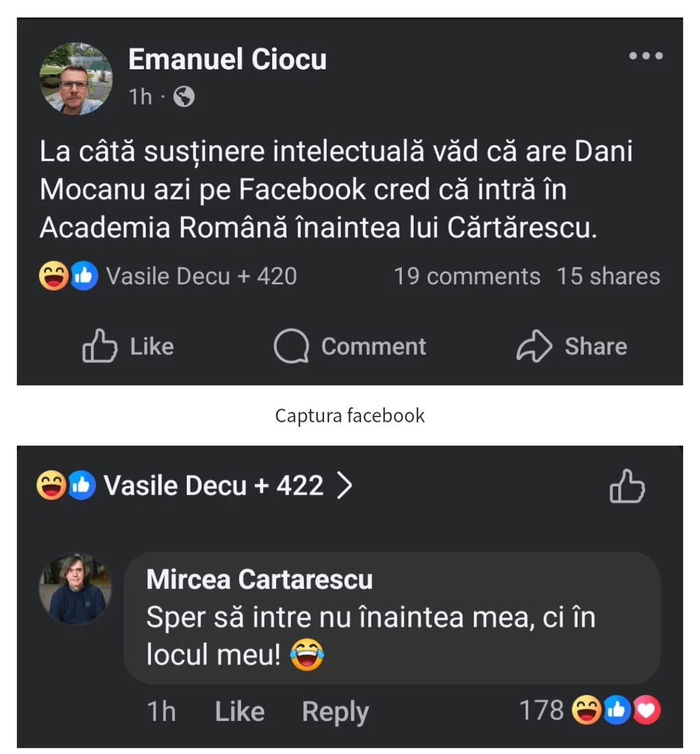Open the 19 comments link

point(467,277)
